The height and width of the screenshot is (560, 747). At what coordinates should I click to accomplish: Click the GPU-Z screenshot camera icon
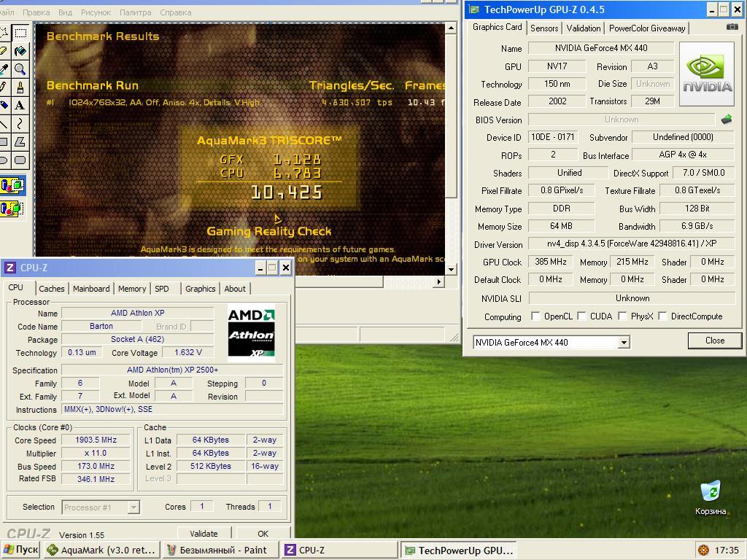732,27
